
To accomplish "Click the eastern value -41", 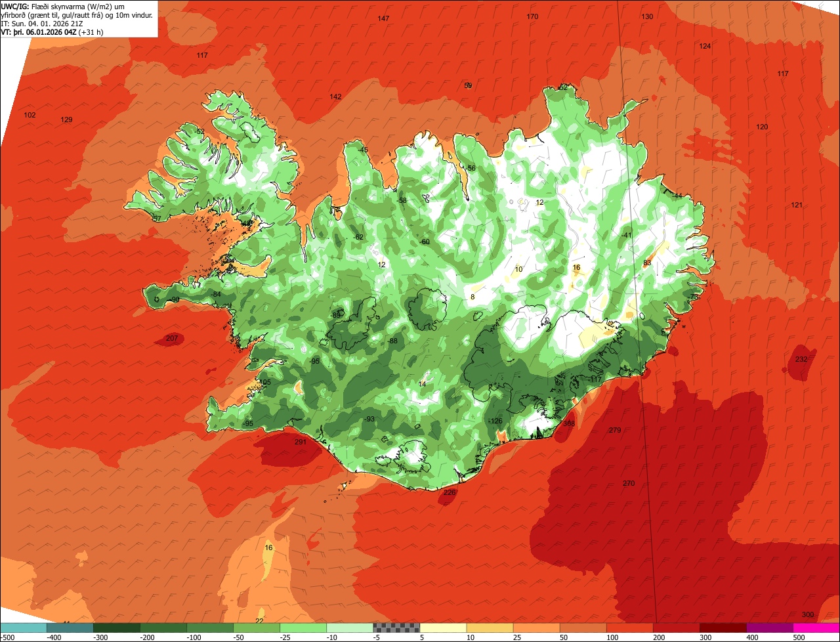I will (x=626, y=235).
